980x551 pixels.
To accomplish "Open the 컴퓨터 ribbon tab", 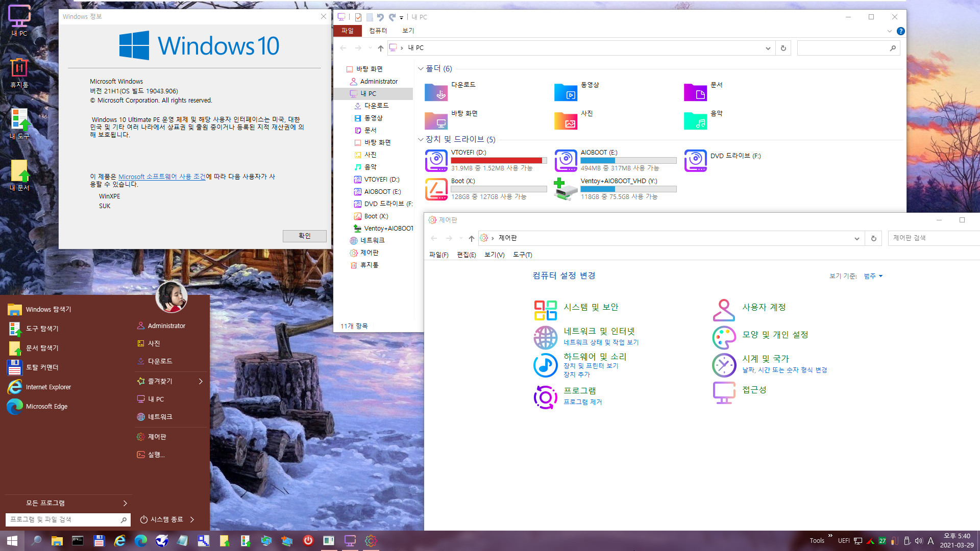I will click(378, 31).
